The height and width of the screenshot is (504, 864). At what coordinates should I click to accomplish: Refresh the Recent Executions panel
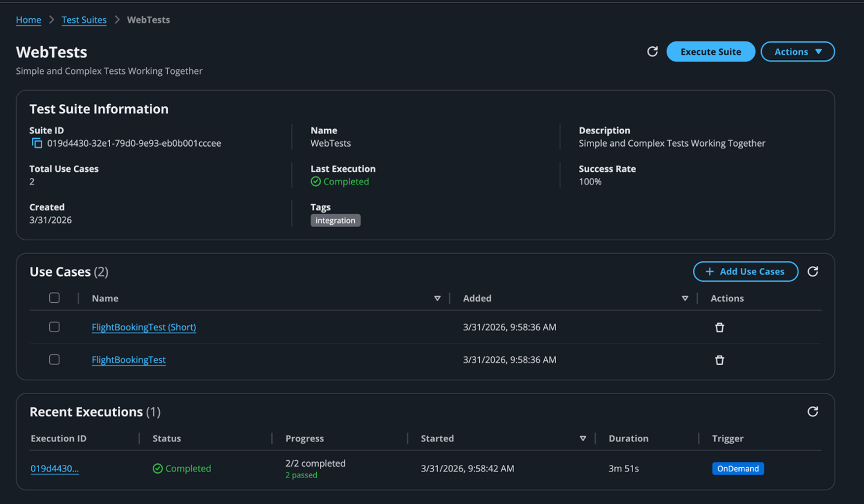point(813,411)
